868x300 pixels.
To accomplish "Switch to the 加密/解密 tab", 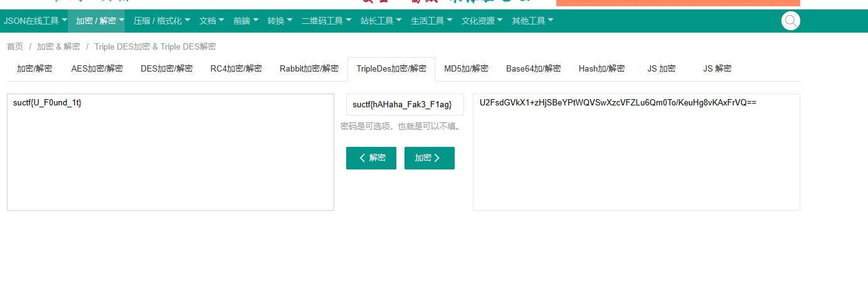I will pos(34,69).
